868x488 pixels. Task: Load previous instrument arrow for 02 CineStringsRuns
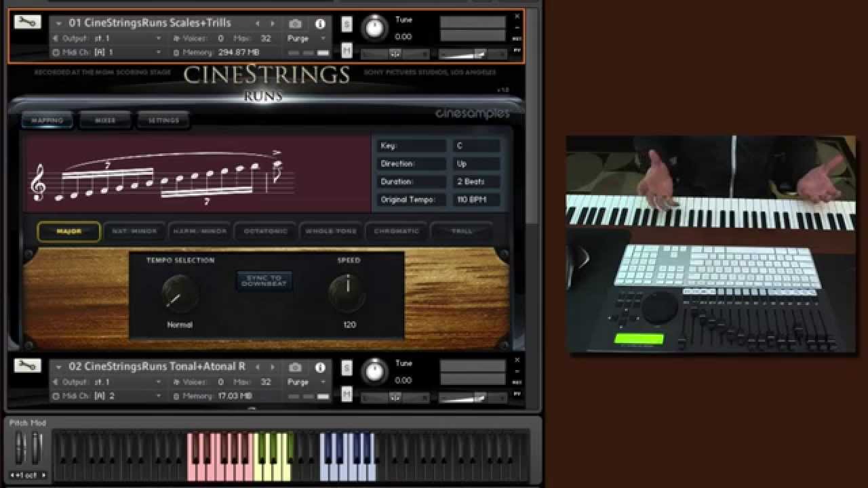coord(257,367)
